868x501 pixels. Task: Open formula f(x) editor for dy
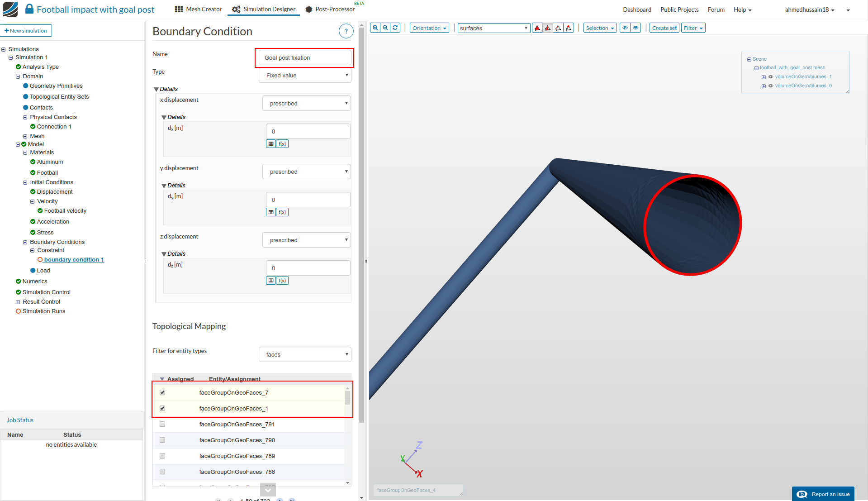(x=282, y=212)
